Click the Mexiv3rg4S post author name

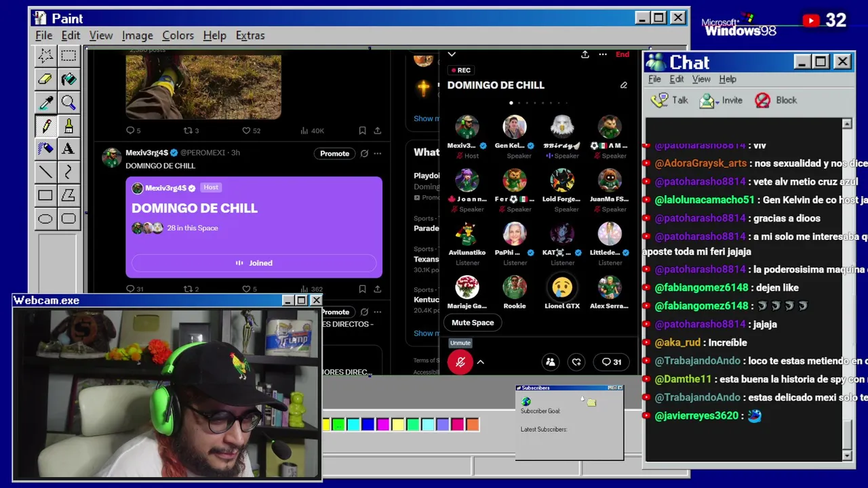146,152
